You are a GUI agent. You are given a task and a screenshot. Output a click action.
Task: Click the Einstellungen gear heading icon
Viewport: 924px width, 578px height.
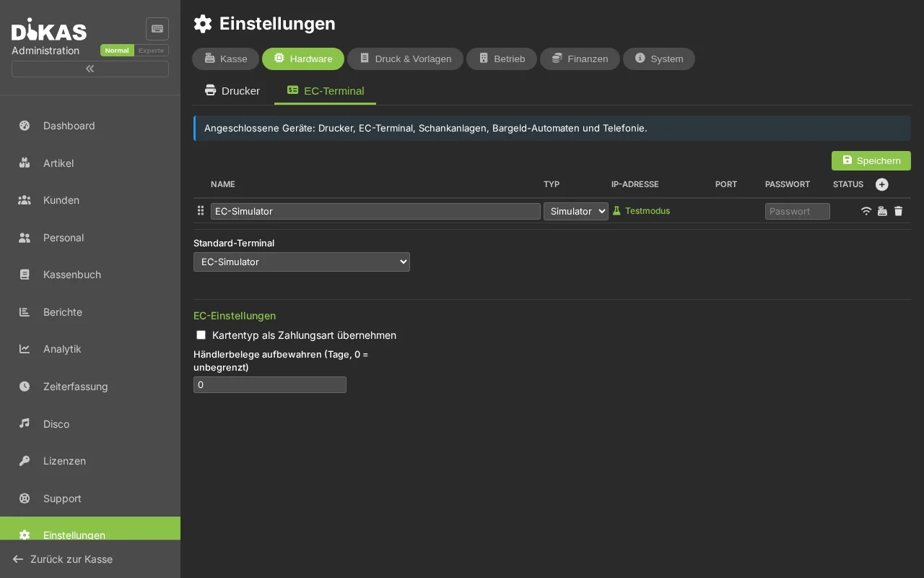pyautogui.click(x=203, y=24)
